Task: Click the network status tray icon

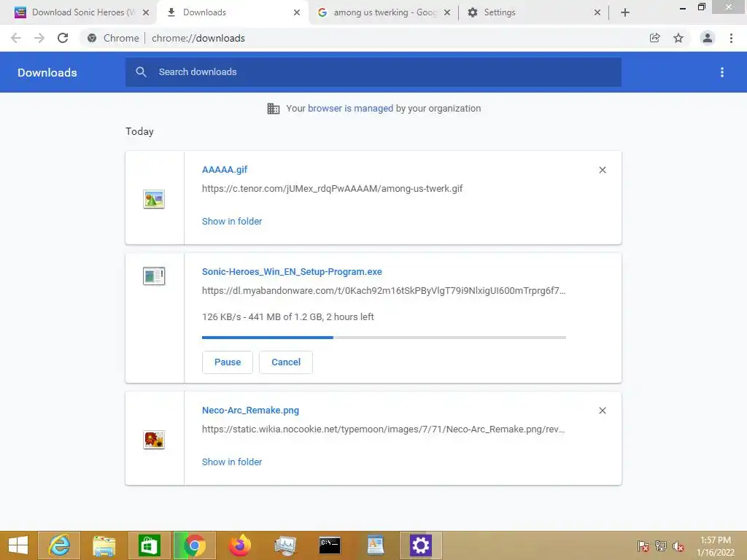Action: (x=661, y=546)
